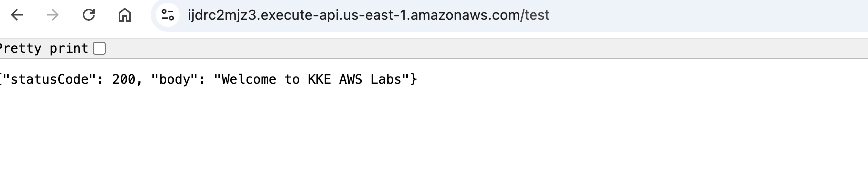
Task: Click the word Labs in the response
Action: [386, 79]
